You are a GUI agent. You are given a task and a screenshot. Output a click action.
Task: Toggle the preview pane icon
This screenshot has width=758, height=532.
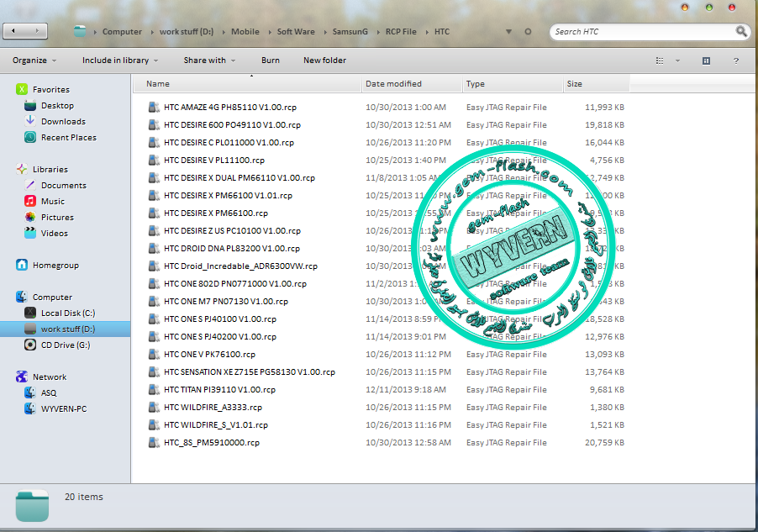coord(706,61)
